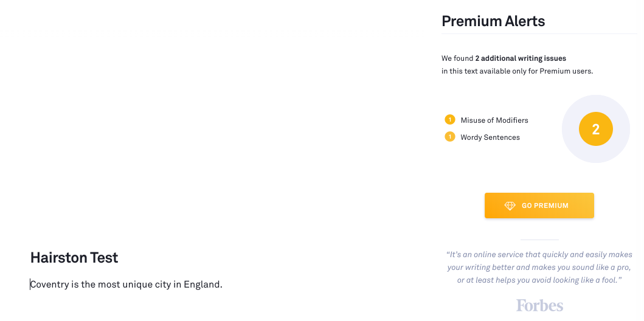
Task: Click the italic testimonial quote text
Action: pyautogui.click(x=539, y=267)
